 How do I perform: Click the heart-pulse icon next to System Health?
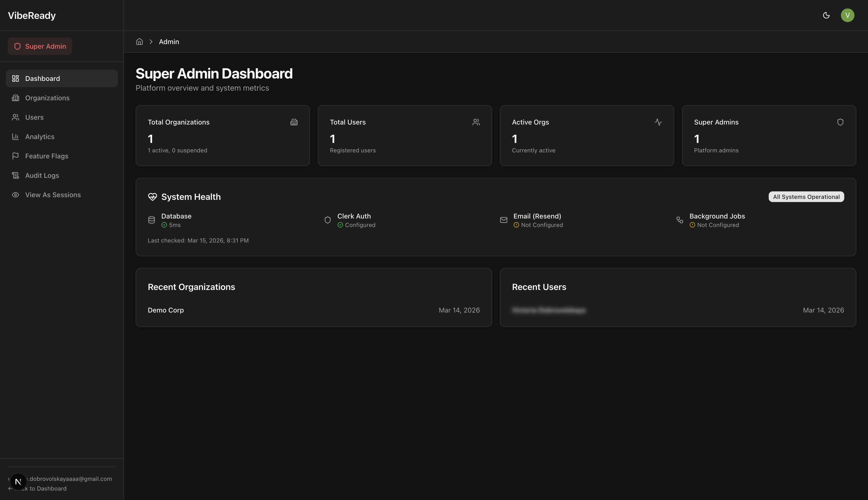(152, 197)
